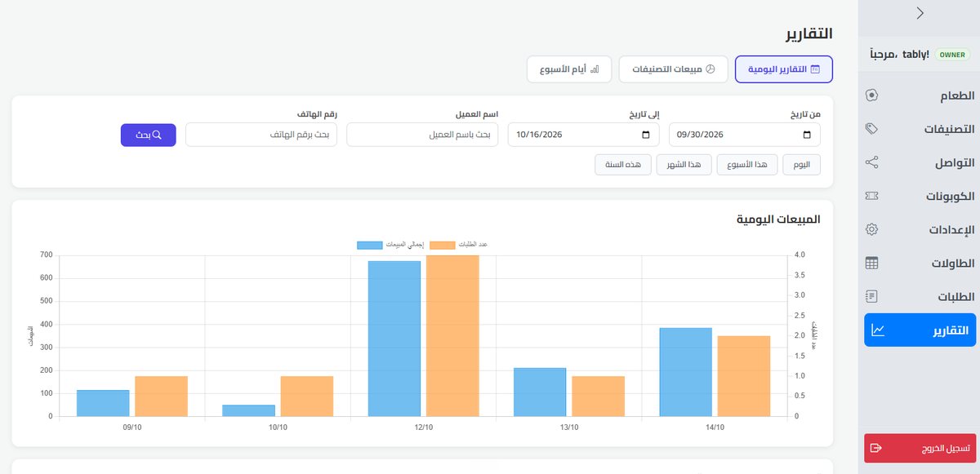The height and width of the screenshot is (474, 980).
Task: Open calendar picker for إلى تاريخ
Action: click(x=646, y=135)
